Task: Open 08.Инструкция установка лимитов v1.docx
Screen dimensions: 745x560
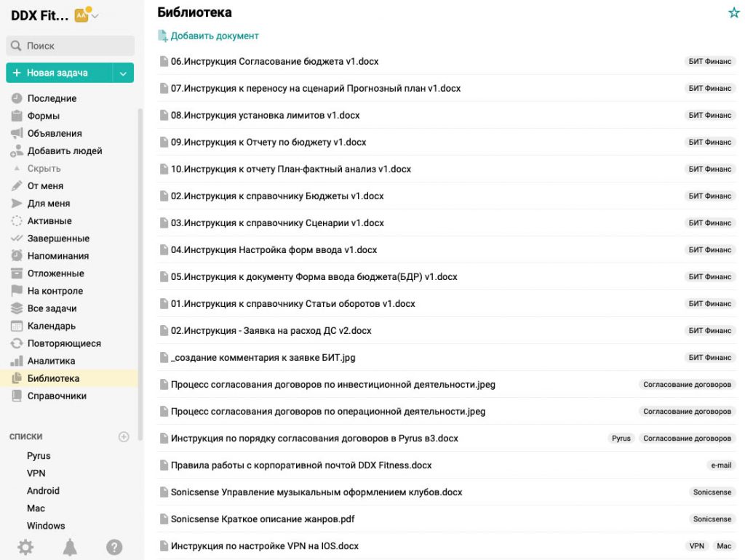Action: click(265, 115)
